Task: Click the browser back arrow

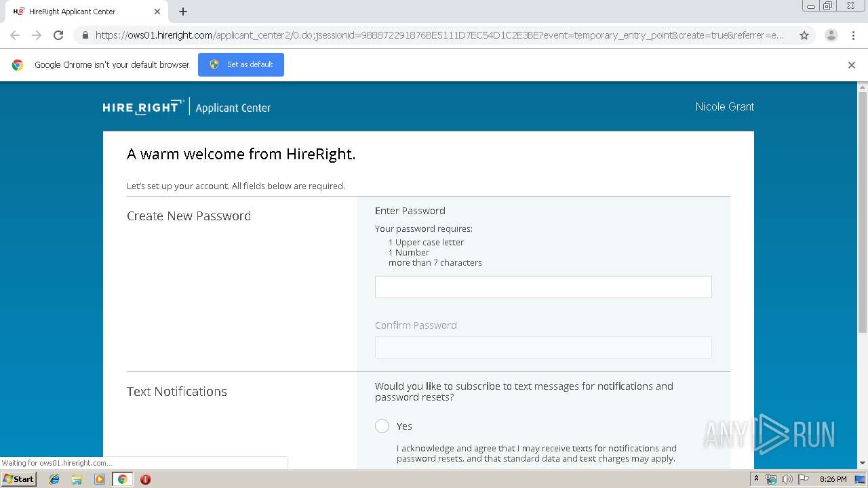Action: click(15, 35)
